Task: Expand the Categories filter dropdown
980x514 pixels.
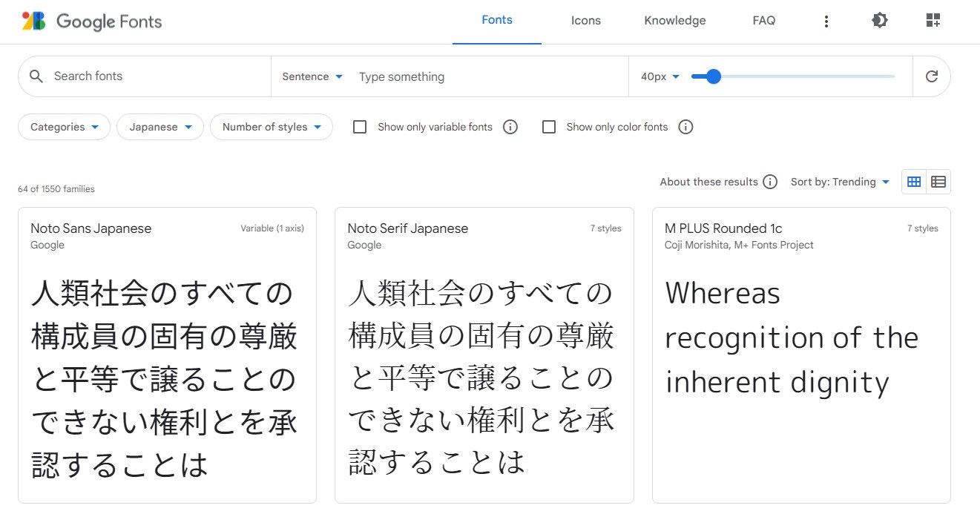Action: (64, 127)
